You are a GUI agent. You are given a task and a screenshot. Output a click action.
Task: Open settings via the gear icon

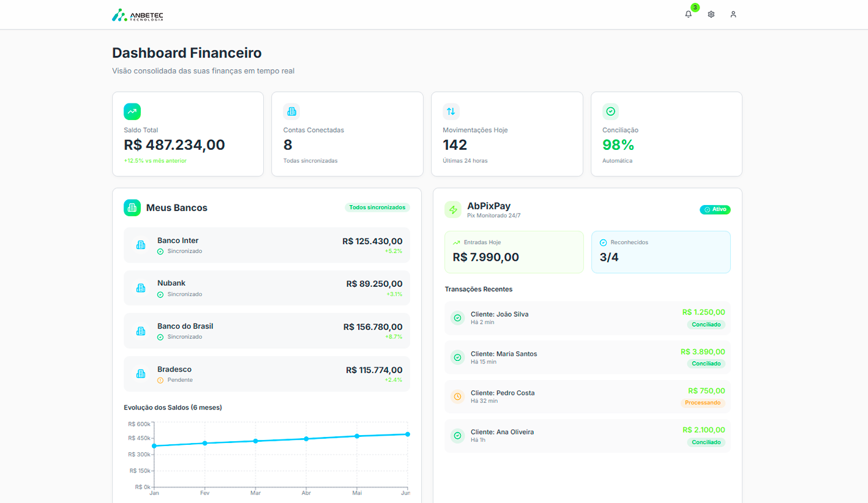coord(711,14)
